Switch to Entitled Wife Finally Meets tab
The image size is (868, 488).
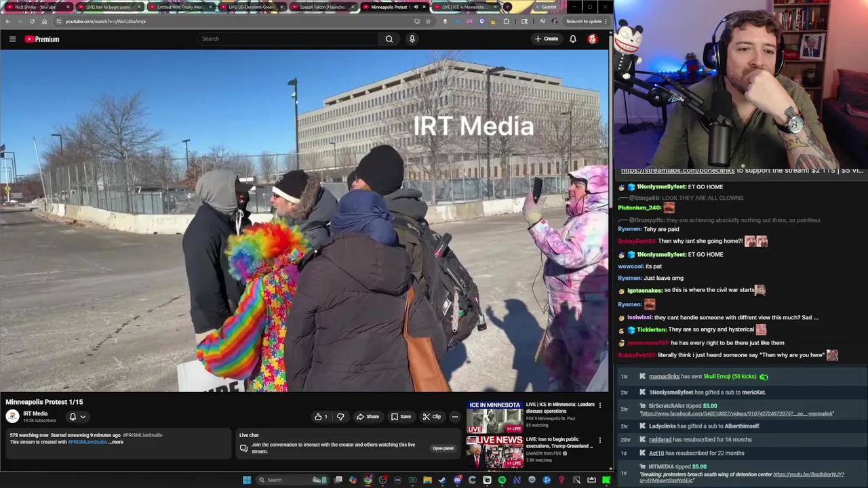coord(179,7)
